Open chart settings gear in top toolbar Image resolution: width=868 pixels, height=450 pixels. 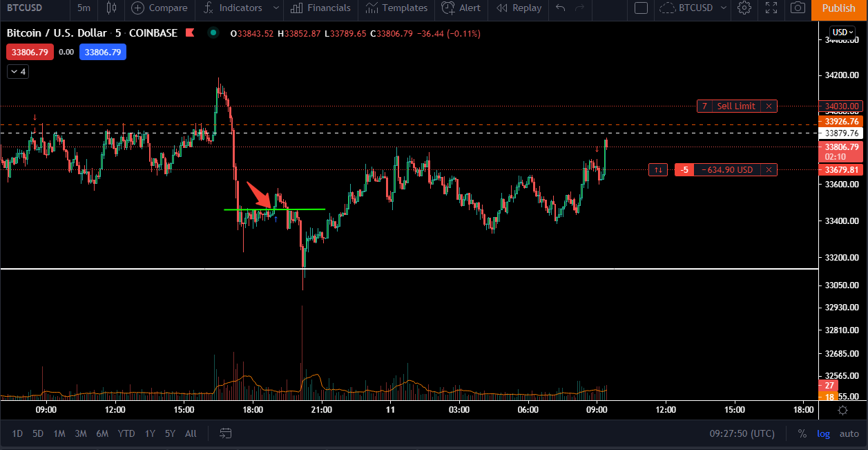pos(744,8)
